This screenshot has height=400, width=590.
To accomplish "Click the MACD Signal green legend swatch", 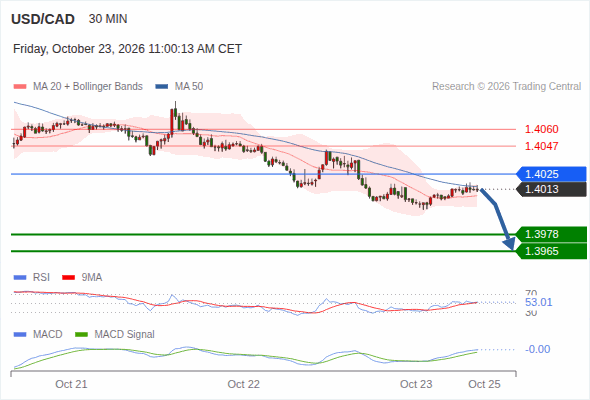I will (x=81, y=335).
